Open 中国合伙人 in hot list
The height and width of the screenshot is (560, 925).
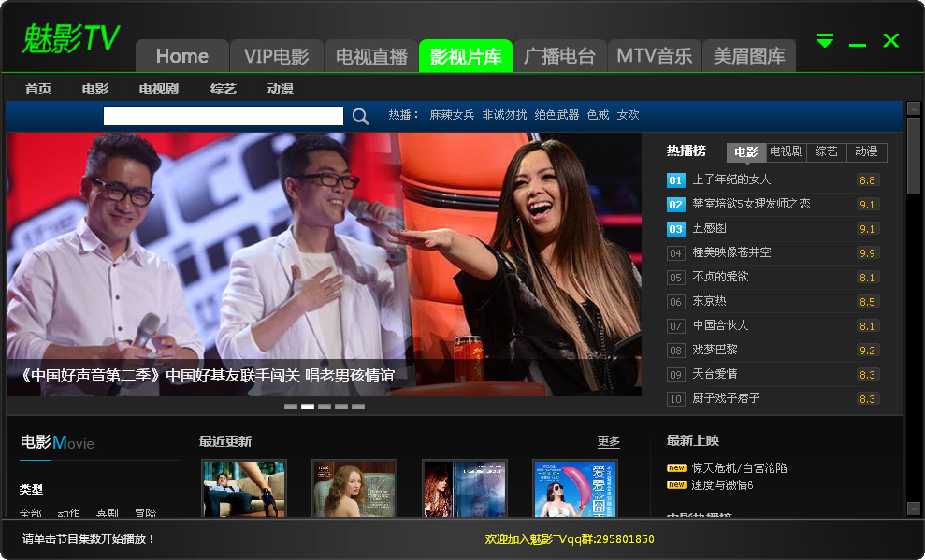[x=720, y=324]
